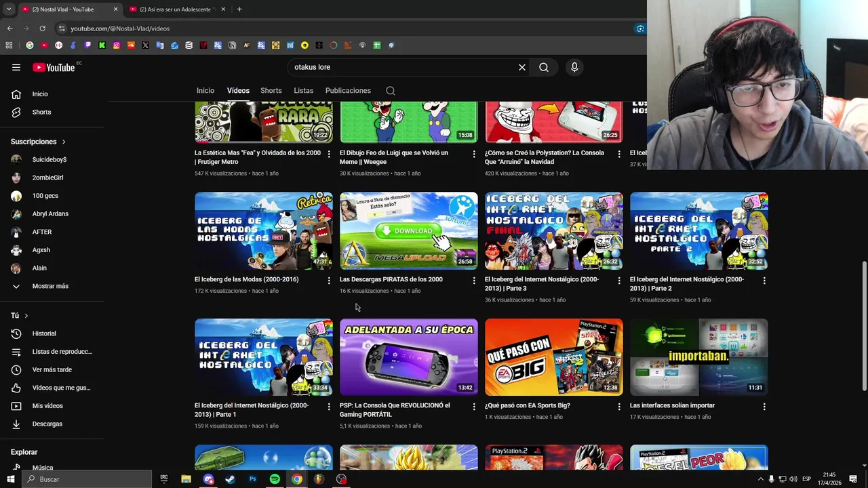This screenshot has height=488, width=868.
Task: Open Spotify from the taskbar
Action: pos(275,479)
